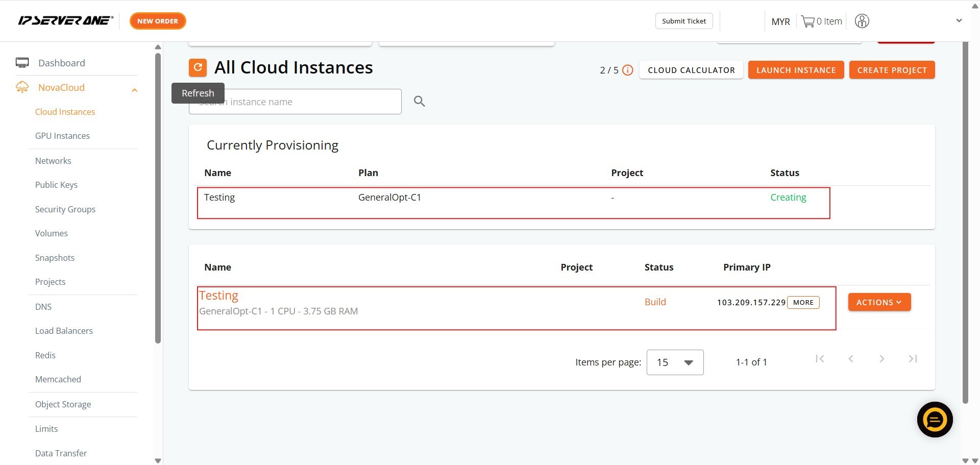
Task: Open the shopping cart icon
Action: (x=807, y=21)
